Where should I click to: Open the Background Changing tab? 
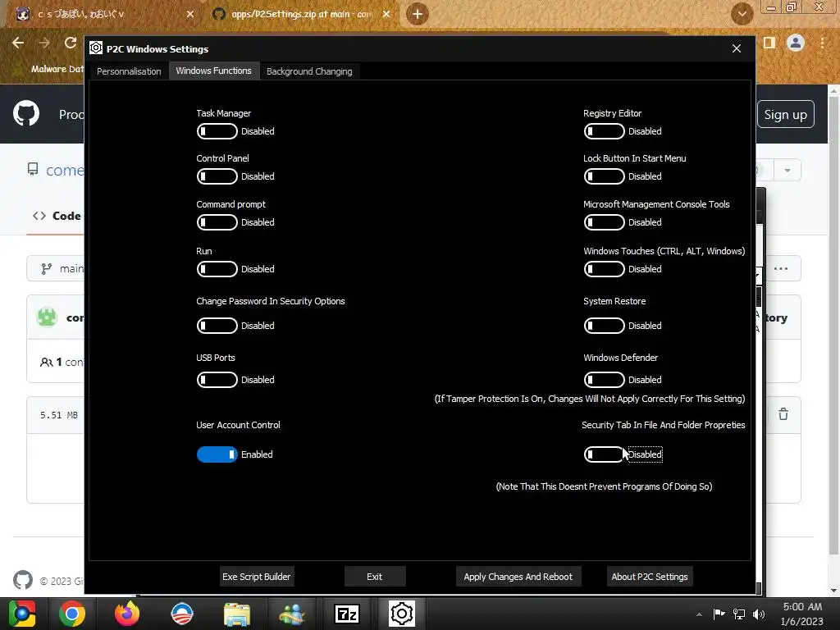[309, 71]
